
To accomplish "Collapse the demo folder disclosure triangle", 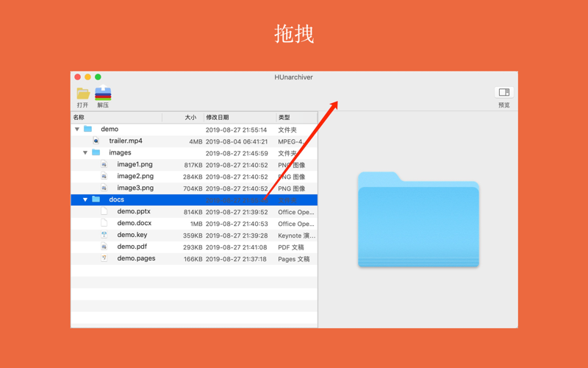I will tap(77, 130).
